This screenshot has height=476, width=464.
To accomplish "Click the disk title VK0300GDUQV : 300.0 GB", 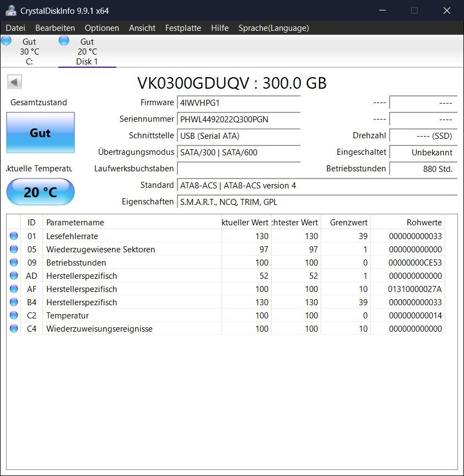I will [232, 83].
